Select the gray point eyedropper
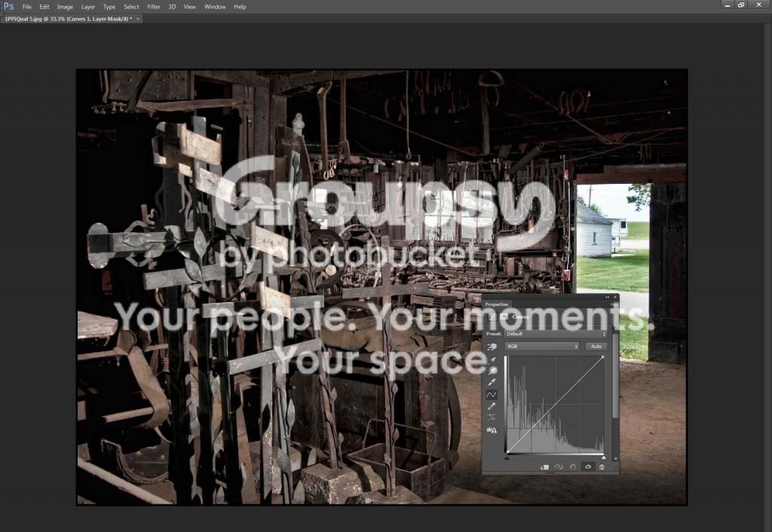The height and width of the screenshot is (532, 772). click(492, 371)
